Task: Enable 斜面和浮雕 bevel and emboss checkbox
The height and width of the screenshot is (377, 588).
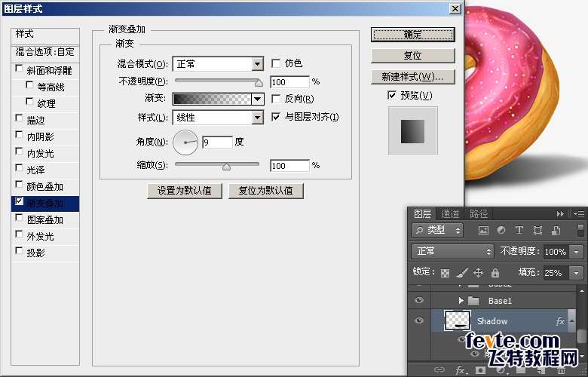Action: click(x=19, y=69)
